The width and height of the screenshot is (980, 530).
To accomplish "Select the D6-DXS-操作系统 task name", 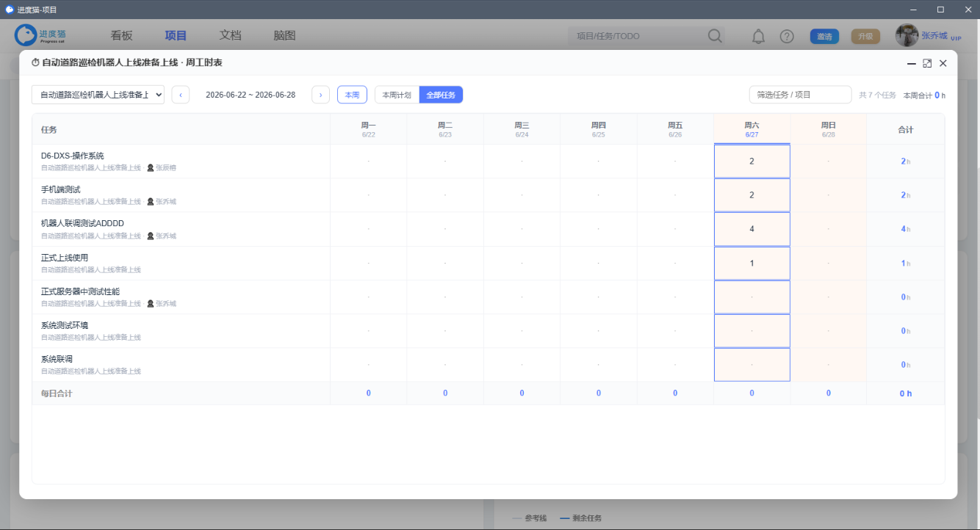I will (x=73, y=156).
